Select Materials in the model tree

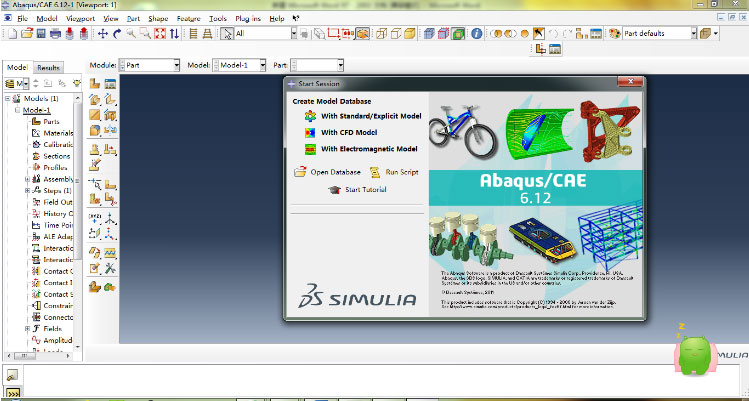click(x=58, y=133)
